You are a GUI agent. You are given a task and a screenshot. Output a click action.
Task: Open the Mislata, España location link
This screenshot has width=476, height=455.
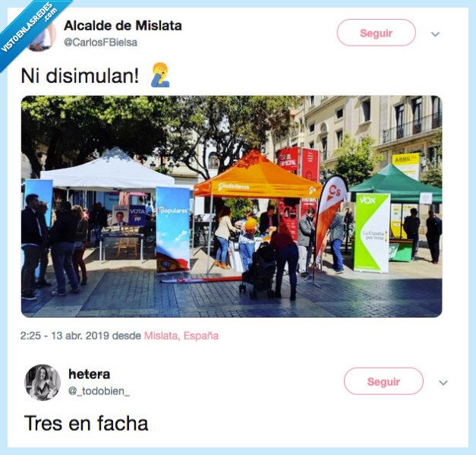[x=181, y=336]
